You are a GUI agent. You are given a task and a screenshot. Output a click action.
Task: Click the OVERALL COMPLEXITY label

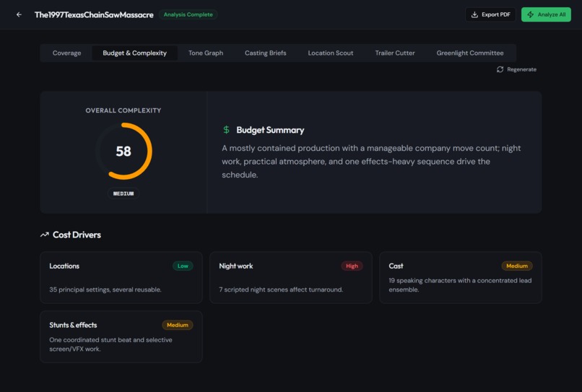123,110
